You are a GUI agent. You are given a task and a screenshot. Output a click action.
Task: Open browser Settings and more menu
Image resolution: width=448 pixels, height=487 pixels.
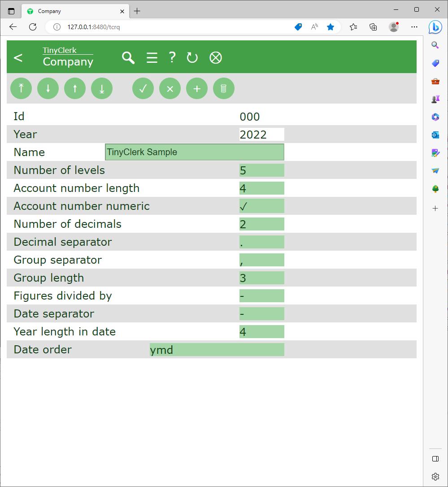[414, 27]
